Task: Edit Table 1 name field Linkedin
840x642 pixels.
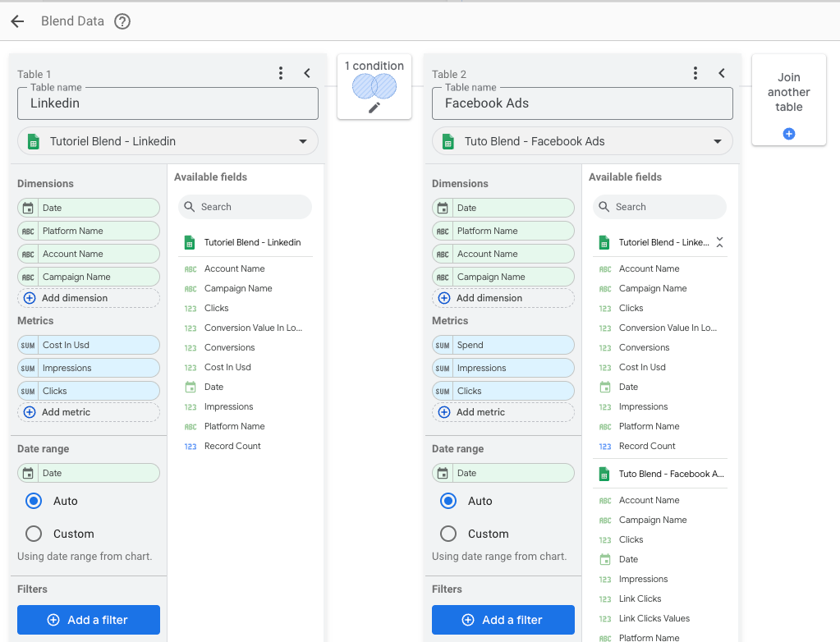Action: pyautogui.click(x=168, y=103)
